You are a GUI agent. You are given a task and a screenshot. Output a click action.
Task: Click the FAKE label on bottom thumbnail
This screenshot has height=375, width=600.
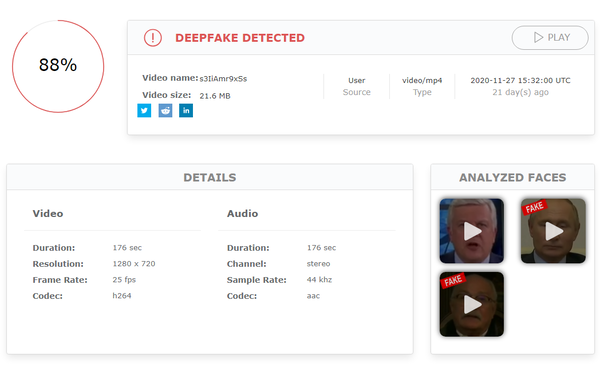[x=453, y=280]
